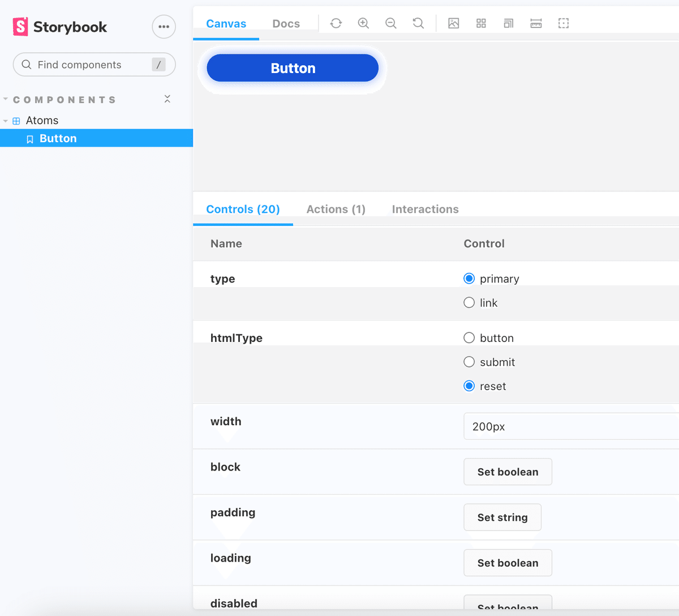Collapse all with Components expand icon
This screenshot has width=679, height=616.
click(x=167, y=99)
